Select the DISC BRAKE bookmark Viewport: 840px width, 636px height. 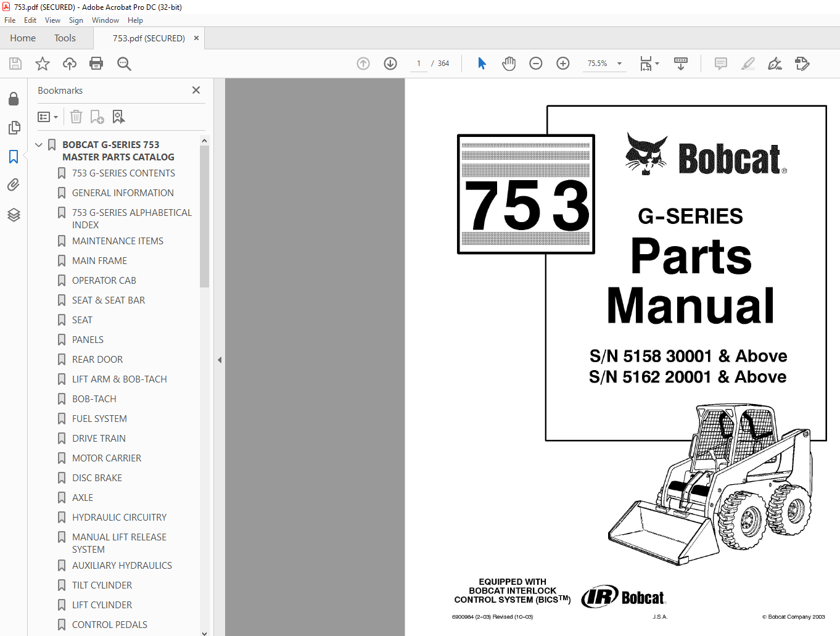tap(97, 478)
